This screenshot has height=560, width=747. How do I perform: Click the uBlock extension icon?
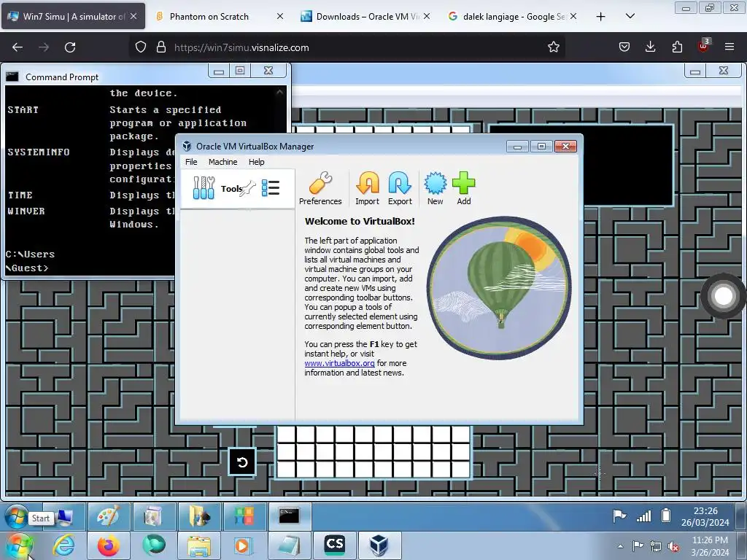pyautogui.click(x=704, y=46)
